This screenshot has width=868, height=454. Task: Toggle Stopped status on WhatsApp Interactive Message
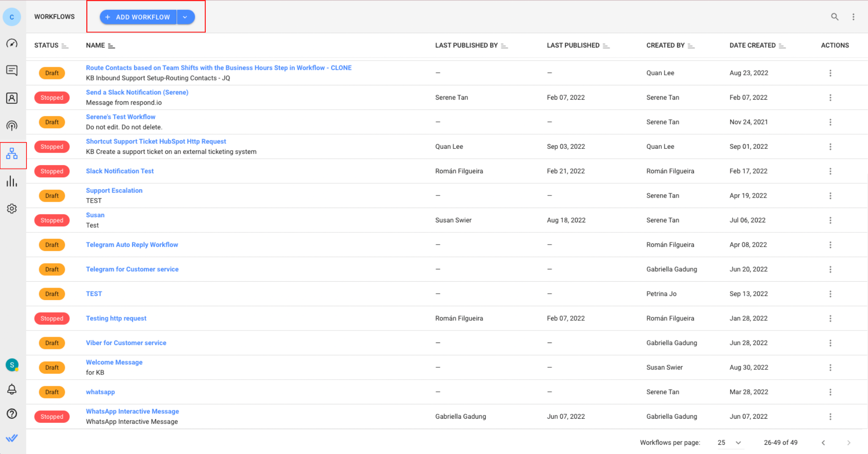pos(52,416)
